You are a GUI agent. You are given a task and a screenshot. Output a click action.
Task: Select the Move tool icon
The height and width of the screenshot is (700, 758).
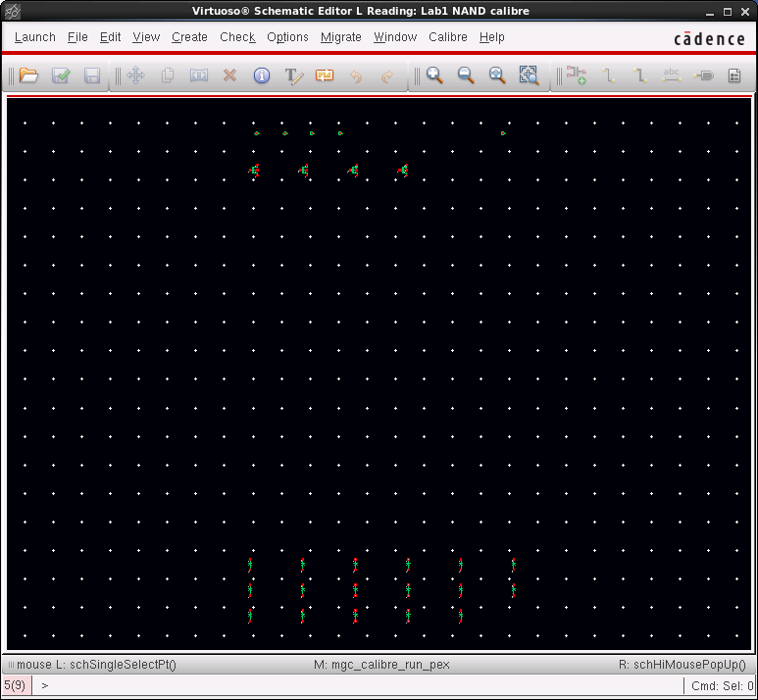136,75
